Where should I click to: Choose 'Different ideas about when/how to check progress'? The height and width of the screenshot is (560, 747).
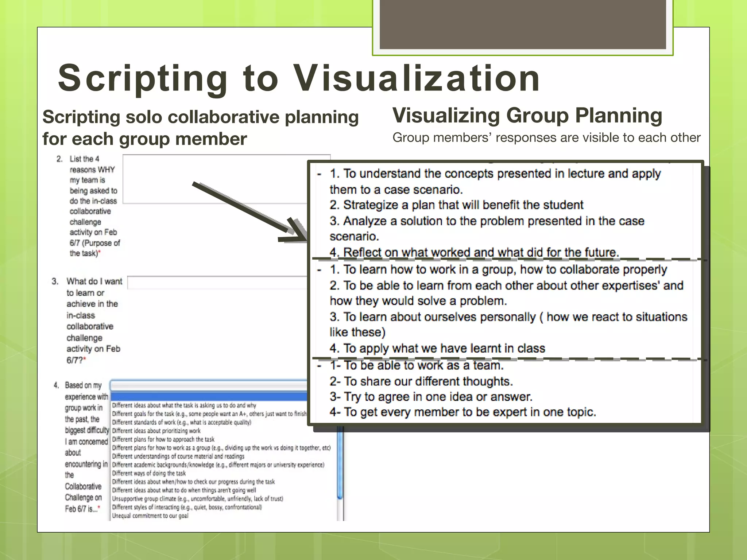click(193, 482)
